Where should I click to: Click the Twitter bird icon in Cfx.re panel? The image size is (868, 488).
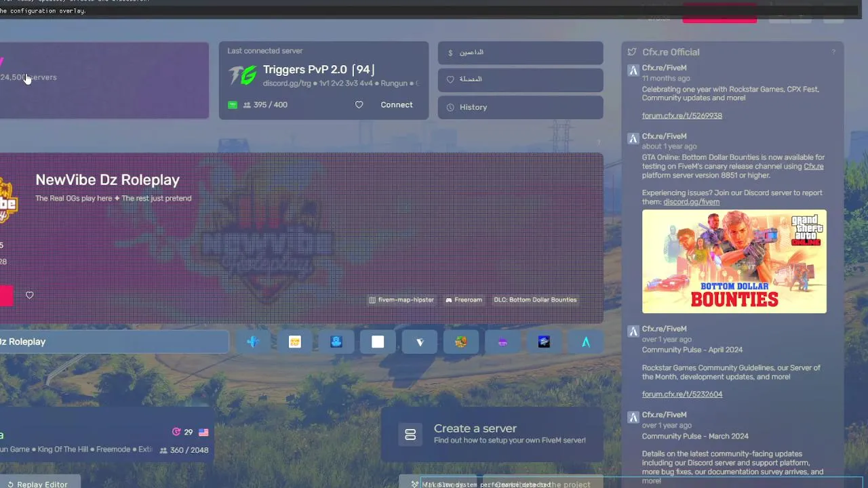[632, 52]
